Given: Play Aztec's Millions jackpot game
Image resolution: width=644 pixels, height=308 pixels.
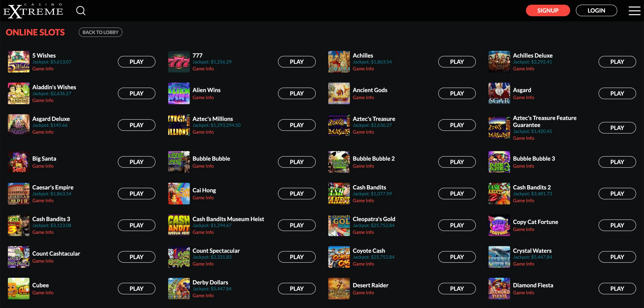Looking at the screenshot, I should (x=297, y=125).
